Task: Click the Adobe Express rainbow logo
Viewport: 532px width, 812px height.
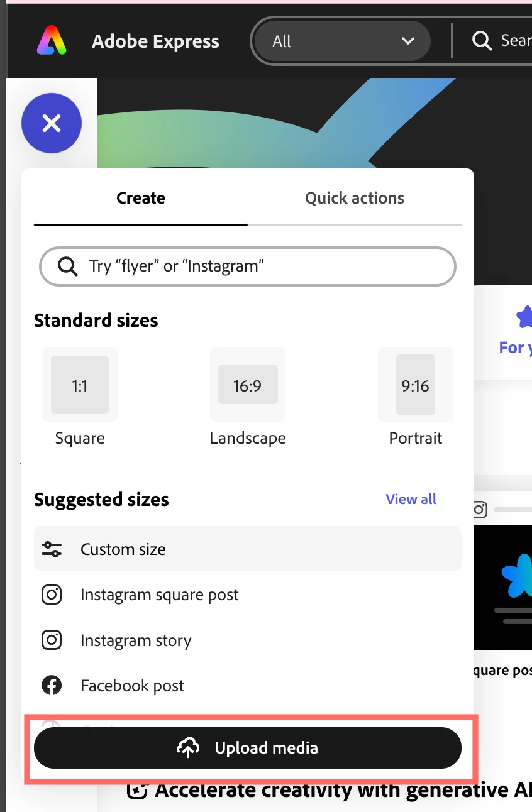Action: click(x=52, y=41)
